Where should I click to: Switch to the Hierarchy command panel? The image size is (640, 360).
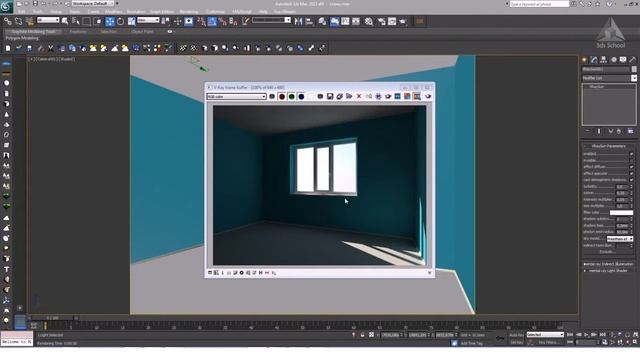604,60
